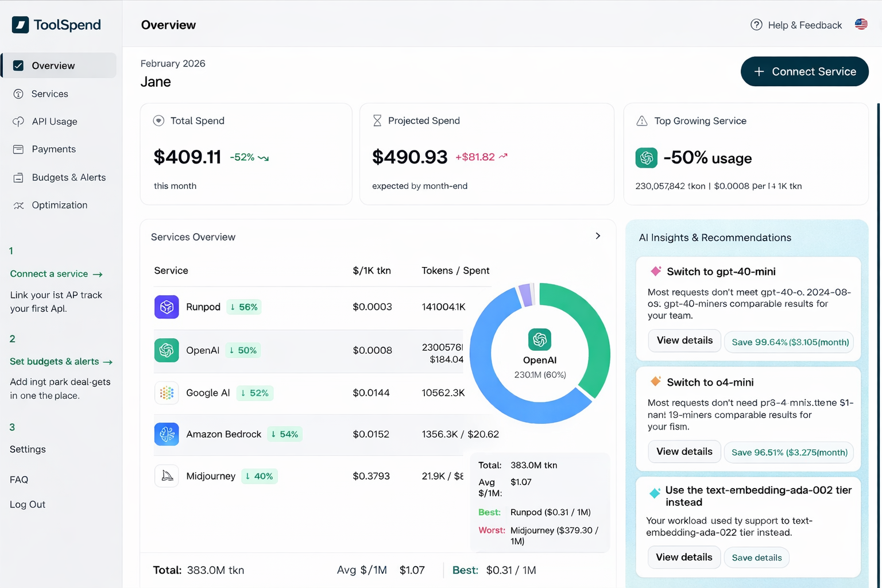Click the Midjourney sailboat icon
The image size is (882, 588).
tap(167, 475)
